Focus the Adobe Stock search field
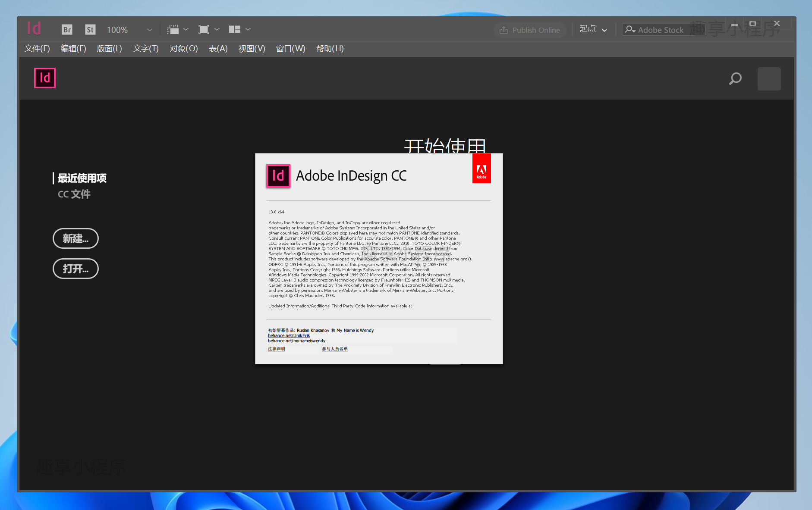This screenshot has width=812, height=510. 663,29
